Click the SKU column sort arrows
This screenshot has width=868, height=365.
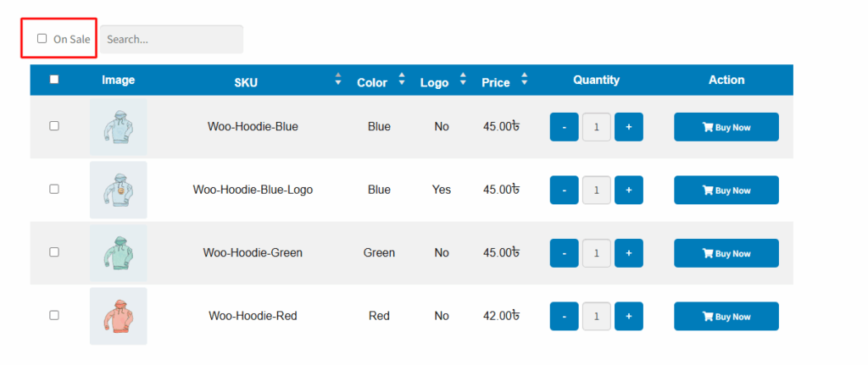[x=338, y=79]
